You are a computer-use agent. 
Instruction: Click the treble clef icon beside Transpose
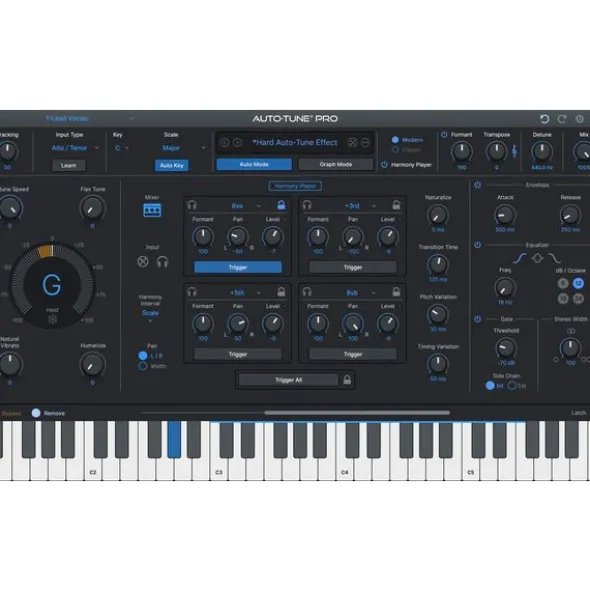click(x=514, y=152)
